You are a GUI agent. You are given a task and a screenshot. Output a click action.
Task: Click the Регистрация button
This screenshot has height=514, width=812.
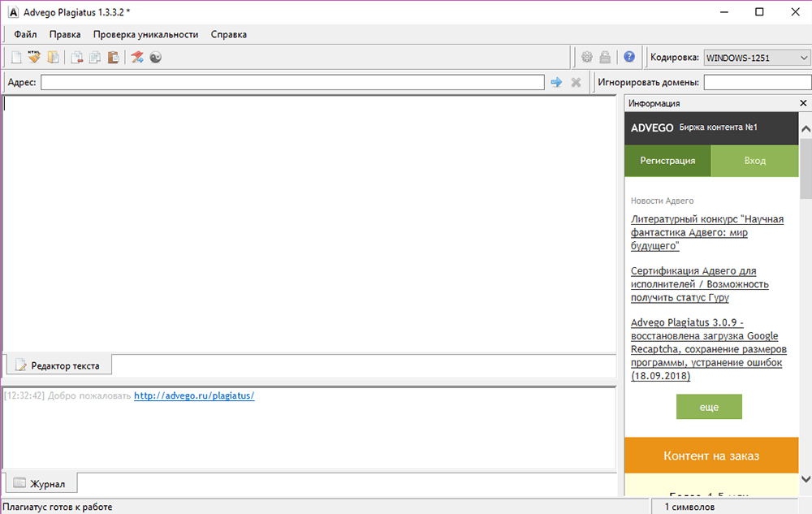667,161
